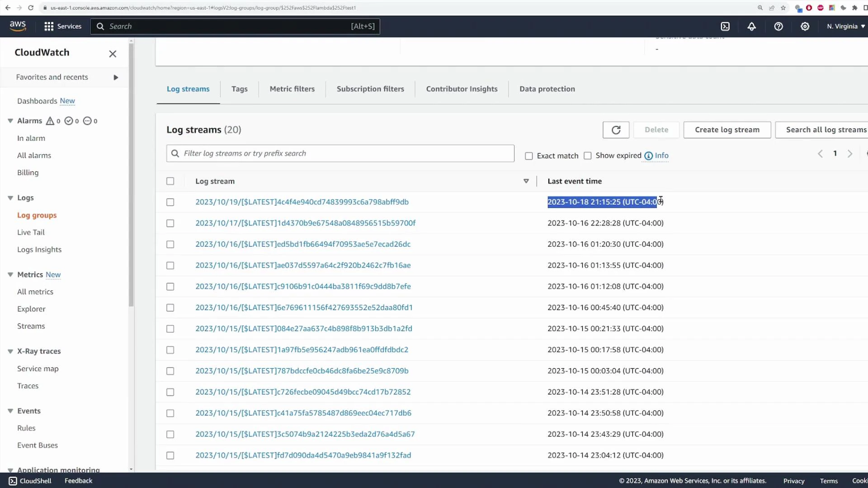Sort Log stream column descending

click(x=526, y=181)
